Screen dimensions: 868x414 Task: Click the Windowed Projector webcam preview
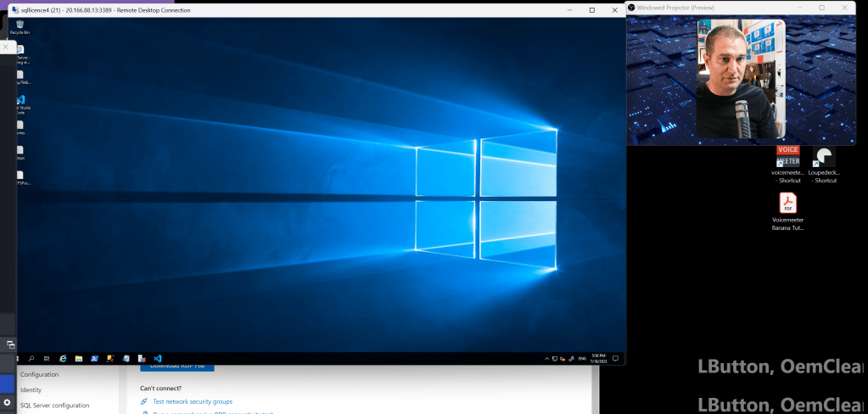(741, 79)
